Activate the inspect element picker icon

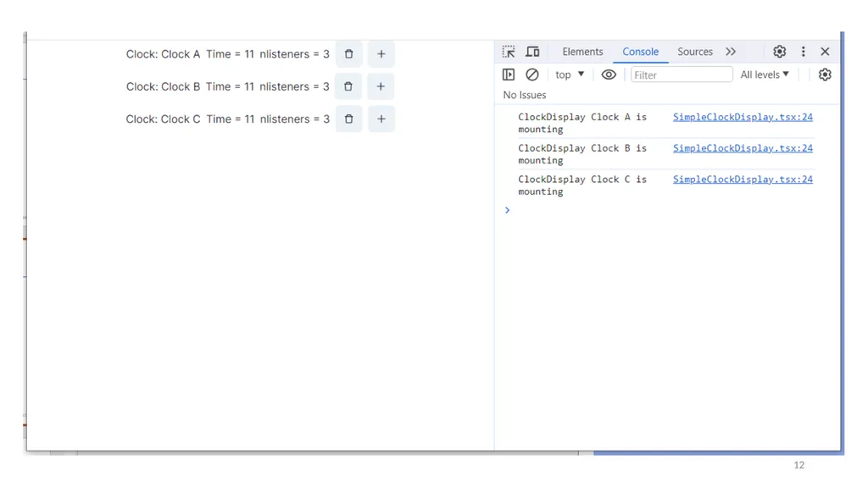pyautogui.click(x=509, y=52)
